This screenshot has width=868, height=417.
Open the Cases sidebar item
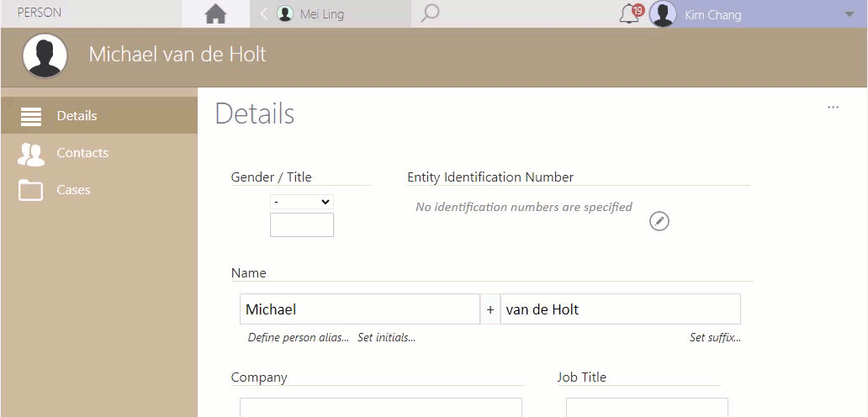pos(99,190)
